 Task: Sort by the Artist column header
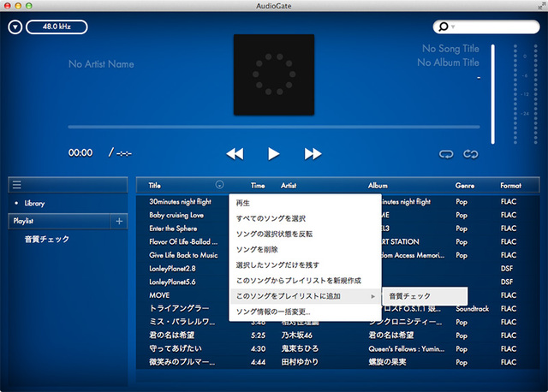(x=289, y=186)
